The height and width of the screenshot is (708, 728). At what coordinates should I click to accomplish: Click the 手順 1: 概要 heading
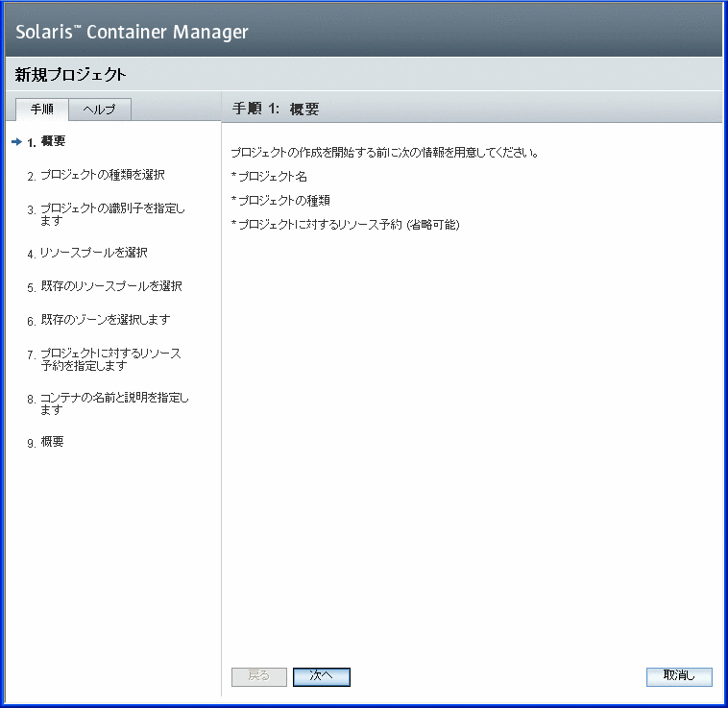276,110
